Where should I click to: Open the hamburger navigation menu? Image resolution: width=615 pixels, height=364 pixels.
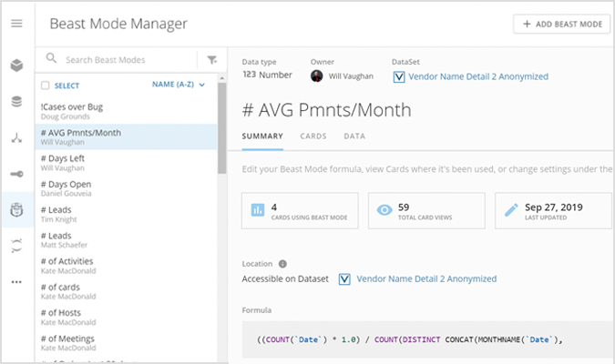tap(16, 24)
